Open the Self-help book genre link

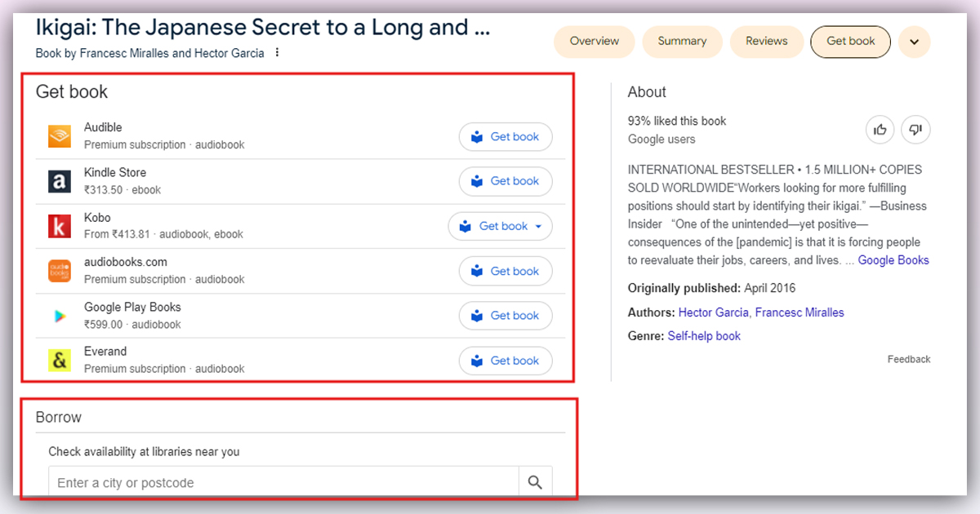(x=704, y=335)
